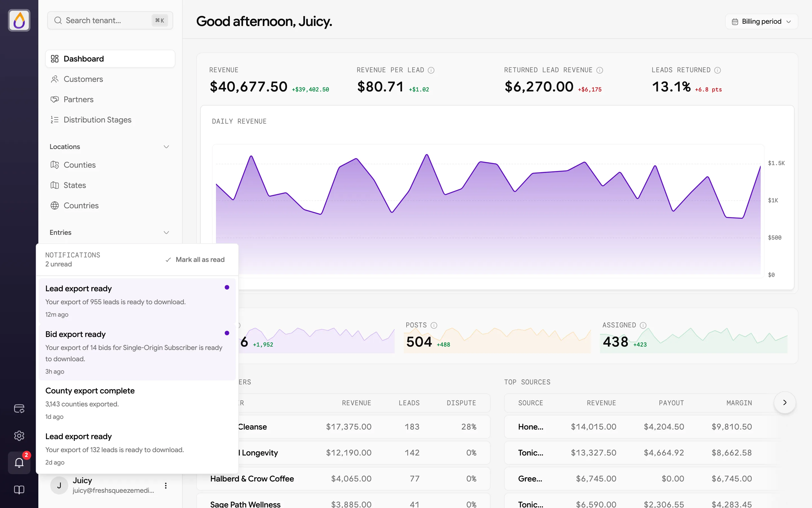Viewport: 812px width, 508px height.
Task: Open the Customers page
Action: [110, 79]
